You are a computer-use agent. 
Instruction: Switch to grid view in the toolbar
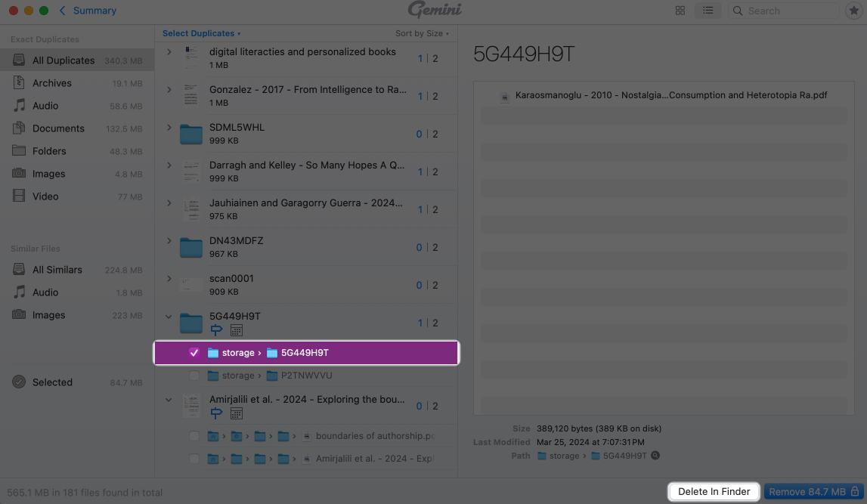[680, 11]
